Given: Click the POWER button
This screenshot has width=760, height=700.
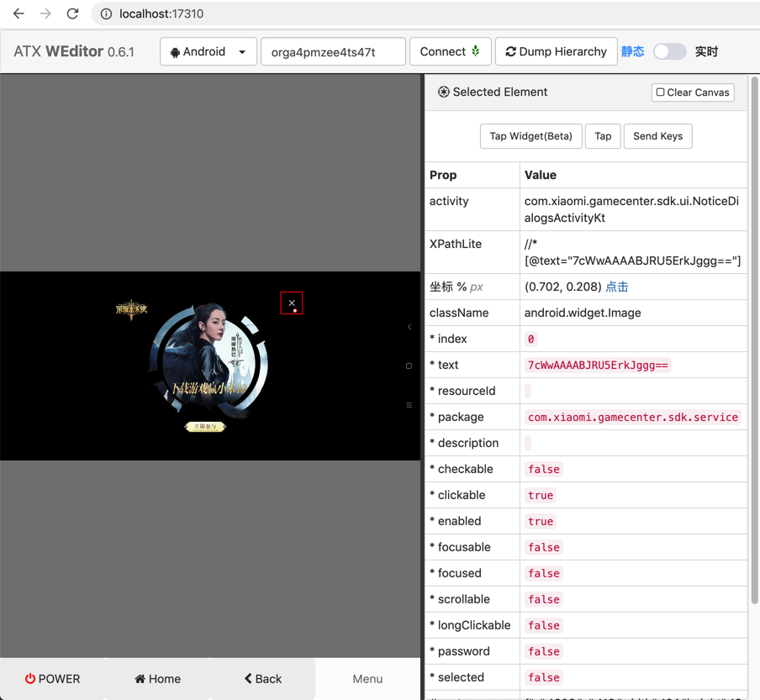Looking at the screenshot, I should 52,679.
